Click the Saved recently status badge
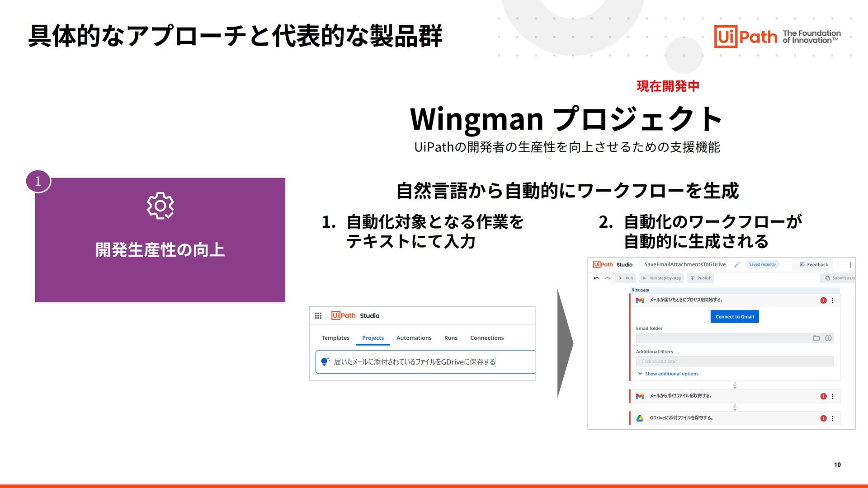The image size is (868, 488). pos(762,265)
